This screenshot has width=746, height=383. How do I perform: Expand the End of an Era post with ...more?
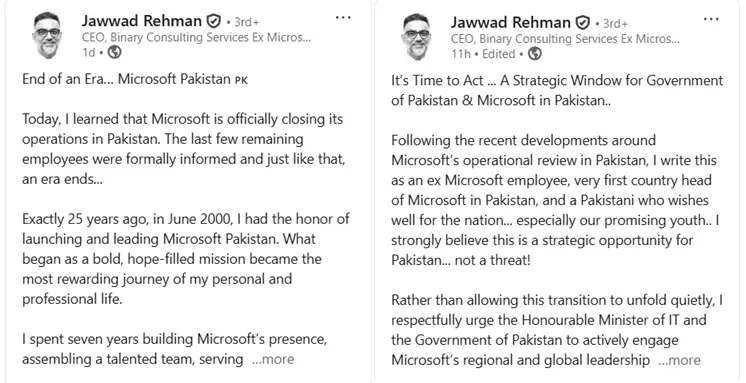click(273, 359)
